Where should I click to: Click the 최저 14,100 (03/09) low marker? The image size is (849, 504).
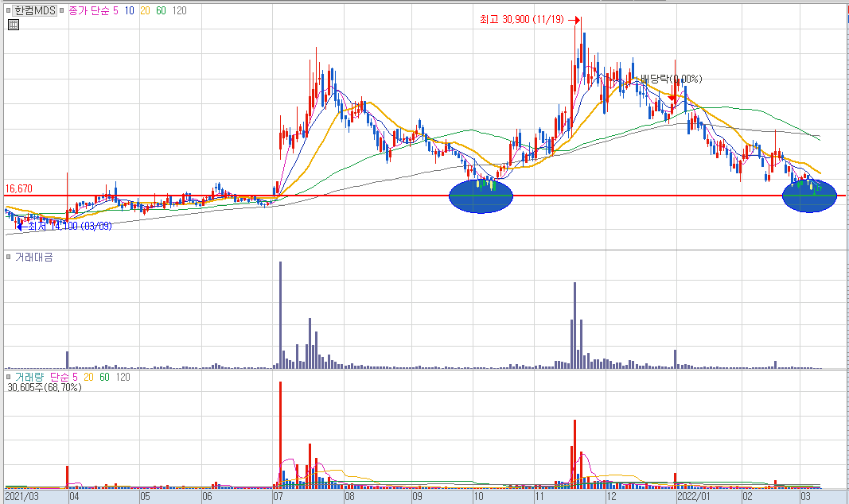click(x=70, y=226)
